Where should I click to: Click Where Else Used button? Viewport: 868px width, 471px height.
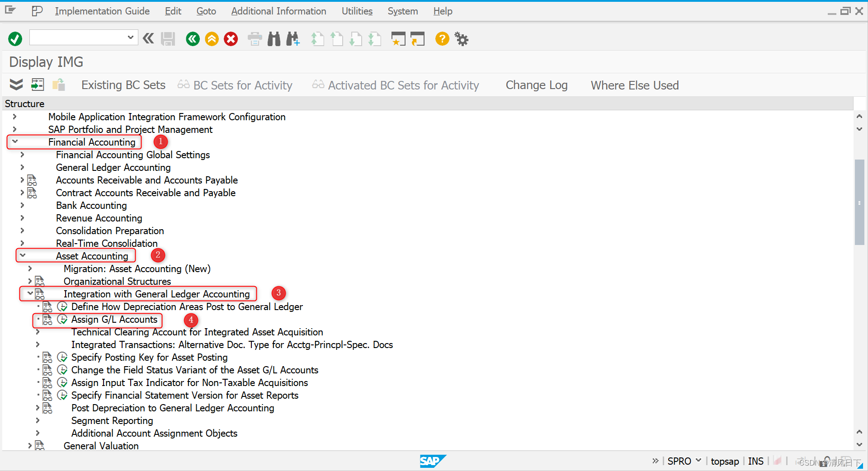point(635,85)
